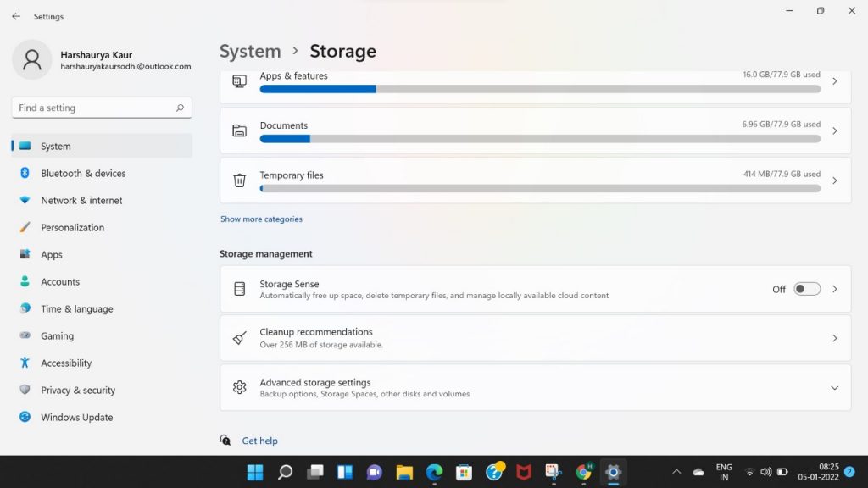
Task: Click the back arrow in Settings
Action: click(x=16, y=17)
